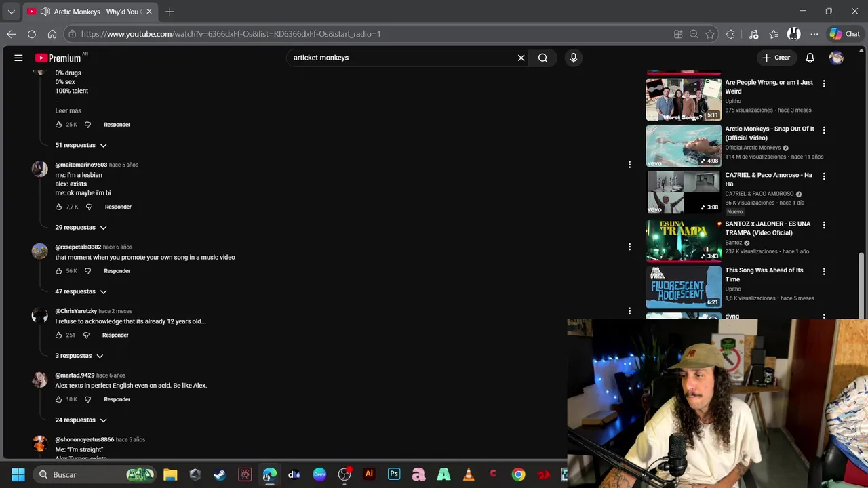Like the maitemarino9603 comment
This screenshot has width=868, height=488.
[x=59, y=207]
